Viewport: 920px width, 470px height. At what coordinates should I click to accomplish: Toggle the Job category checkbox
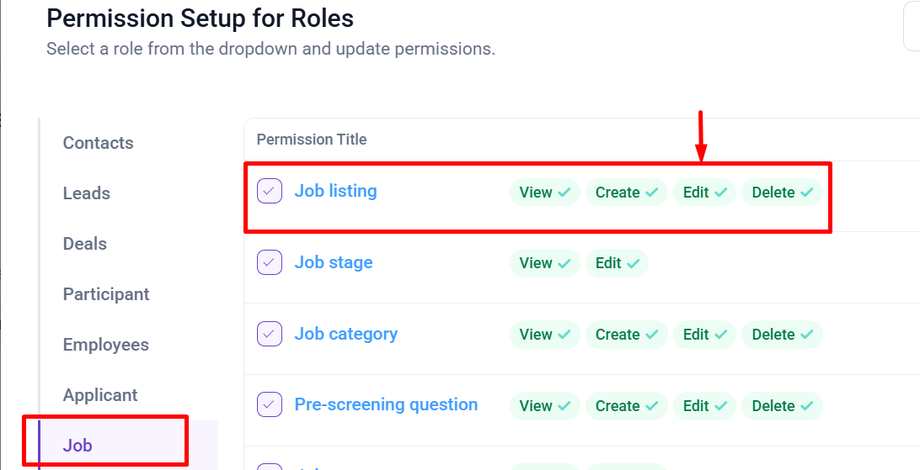(x=269, y=334)
